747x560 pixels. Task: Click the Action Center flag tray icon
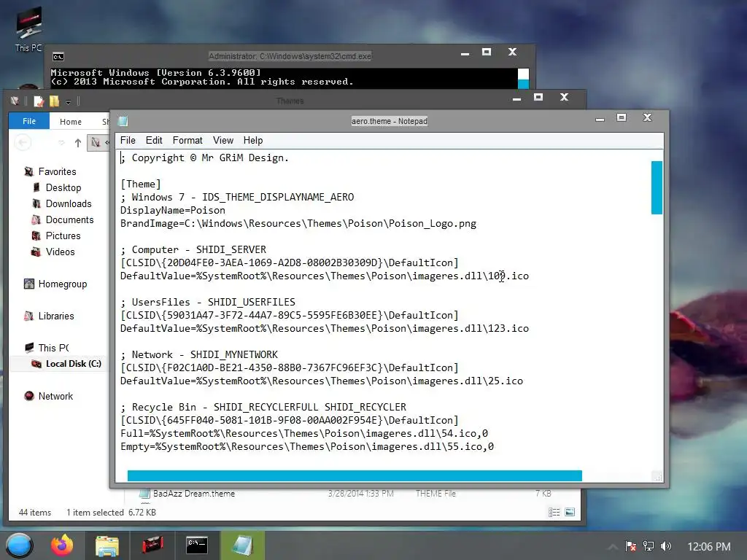(x=631, y=546)
